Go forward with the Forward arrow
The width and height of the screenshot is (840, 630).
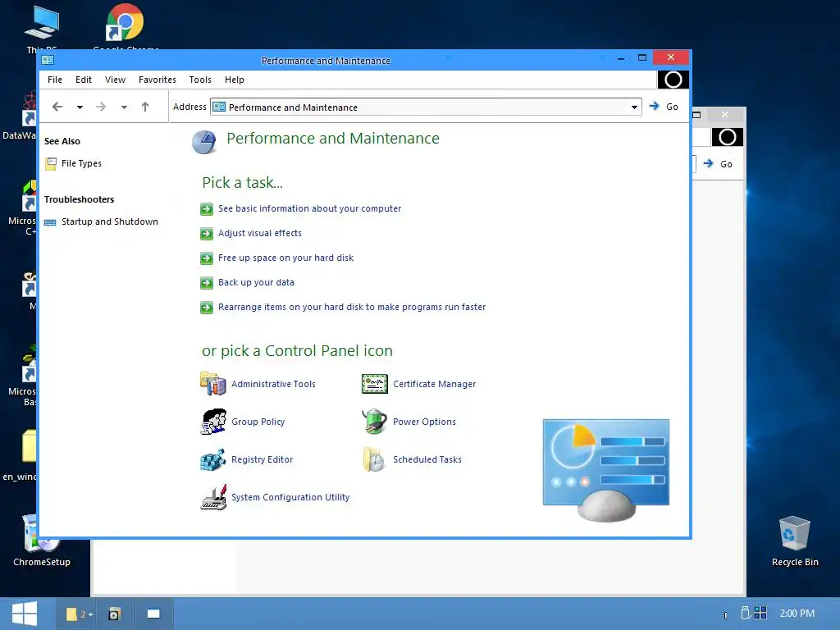pyautogui.click(x=101, y=107)
